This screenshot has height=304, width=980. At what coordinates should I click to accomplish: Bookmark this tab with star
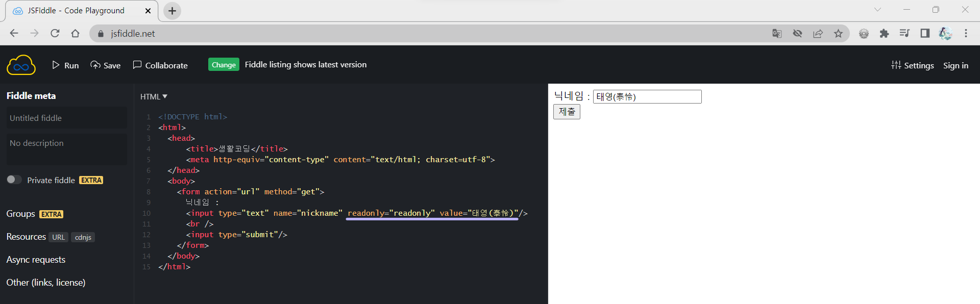(x=838, y=33)
